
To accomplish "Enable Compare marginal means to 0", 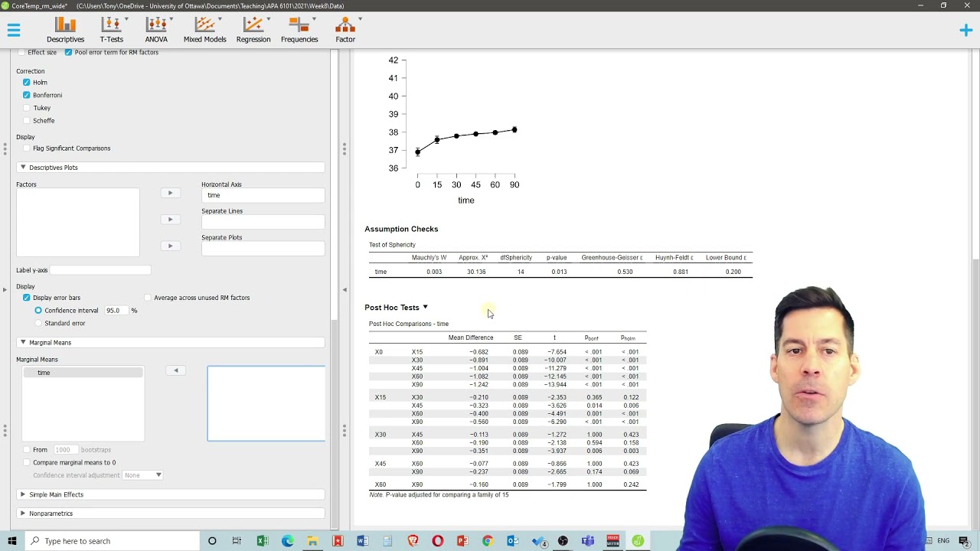I will 27,462.
